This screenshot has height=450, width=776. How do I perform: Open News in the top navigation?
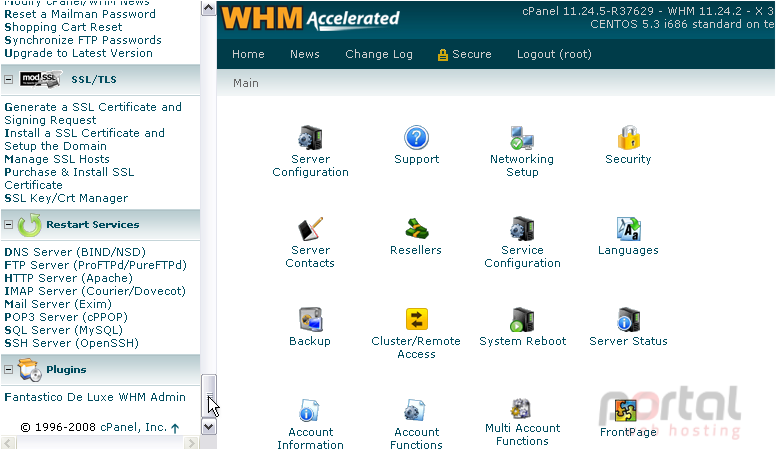pyautogui.click(x=304, y=54)
